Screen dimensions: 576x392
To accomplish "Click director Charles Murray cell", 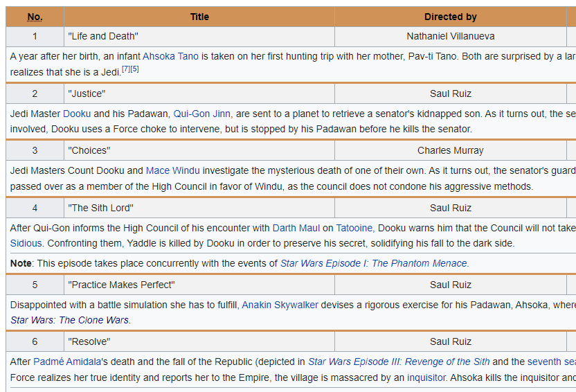I will click(x=451, y=150).
